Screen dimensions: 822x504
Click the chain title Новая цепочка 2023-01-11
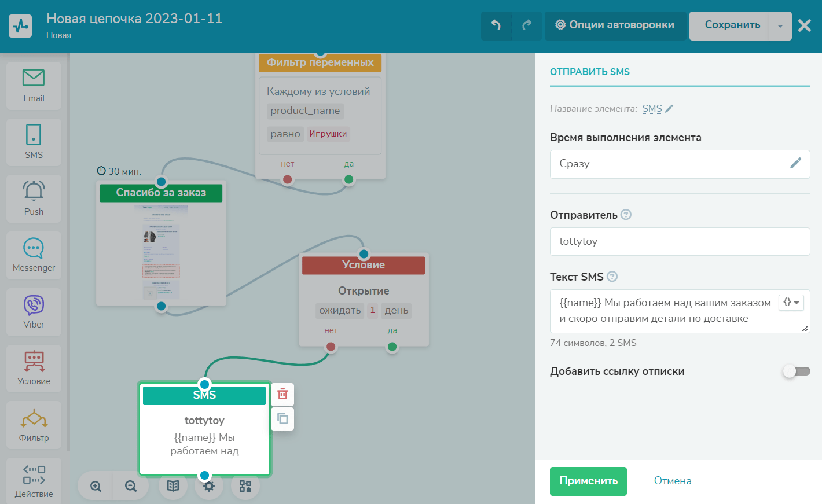click(134, 19)
